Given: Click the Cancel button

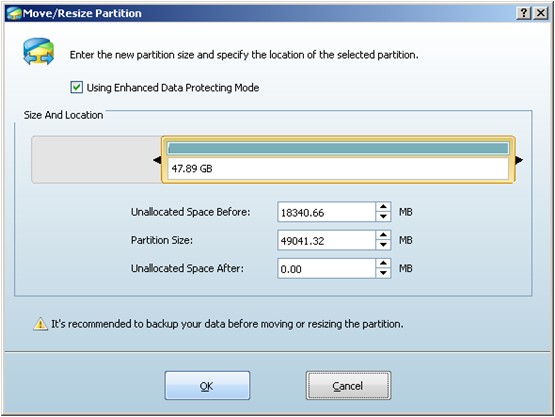Looking at the screenshot, I should coord(348,385).
